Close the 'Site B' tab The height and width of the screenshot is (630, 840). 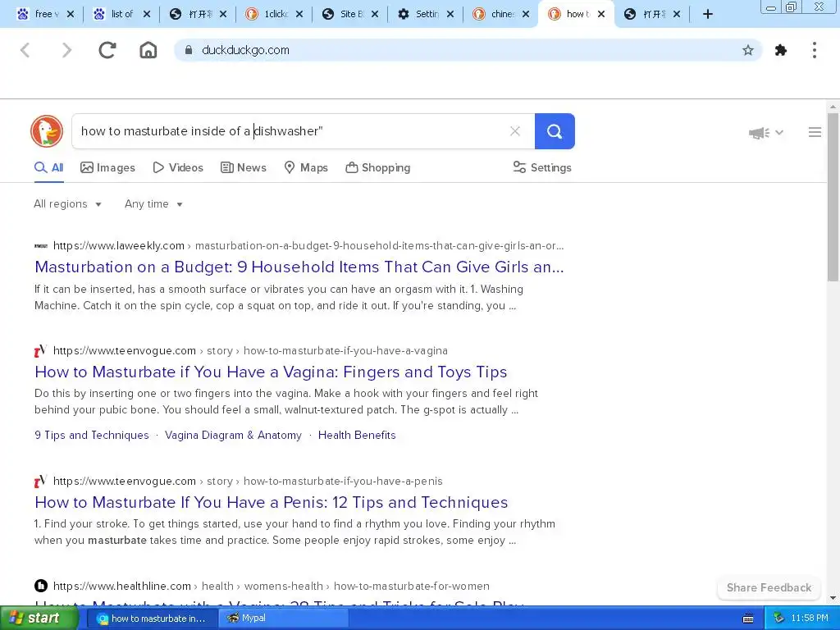tap(374, 15)
